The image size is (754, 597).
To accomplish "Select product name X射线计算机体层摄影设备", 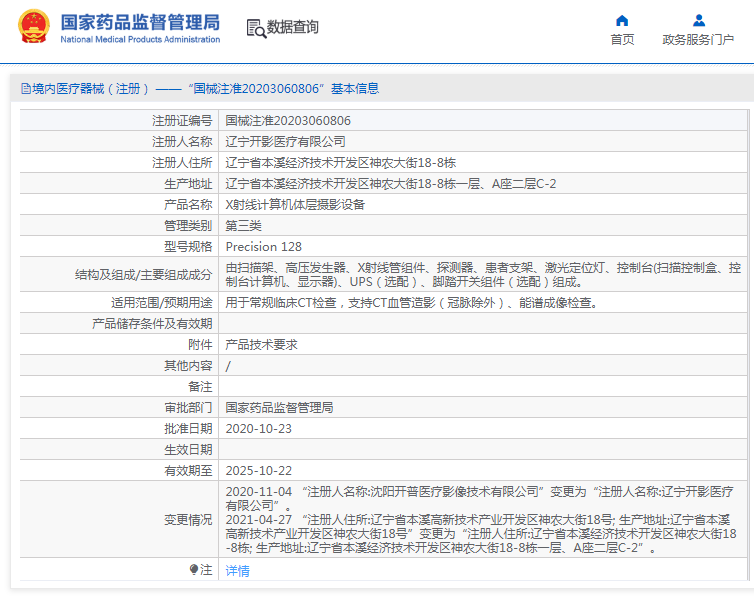I will pyautogui.click(x=295, y=205).
